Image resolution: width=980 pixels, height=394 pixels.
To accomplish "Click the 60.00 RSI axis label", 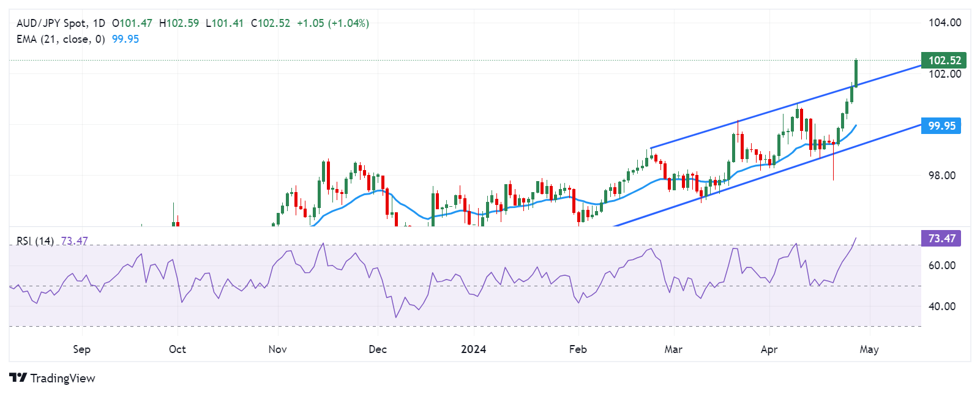I will coord(941,266).
